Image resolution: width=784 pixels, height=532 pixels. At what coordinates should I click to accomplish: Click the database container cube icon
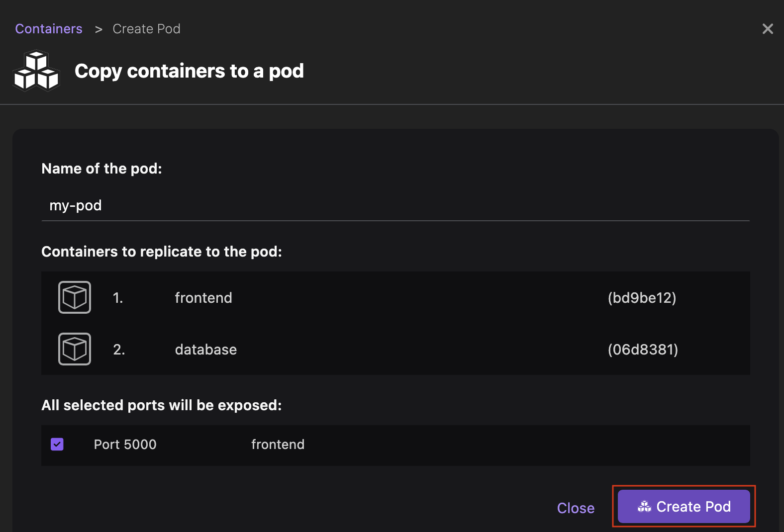point(75,349)
